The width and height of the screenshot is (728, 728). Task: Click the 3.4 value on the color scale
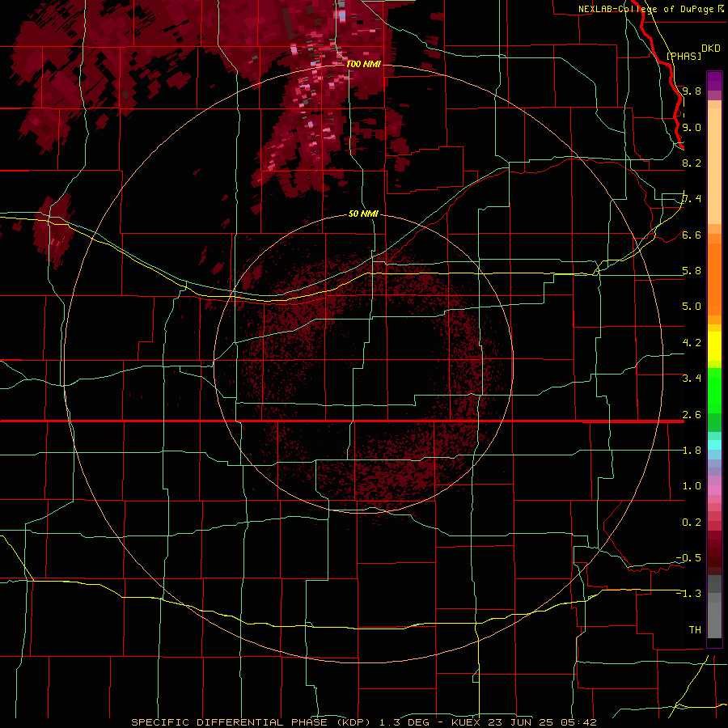point(692,379)
